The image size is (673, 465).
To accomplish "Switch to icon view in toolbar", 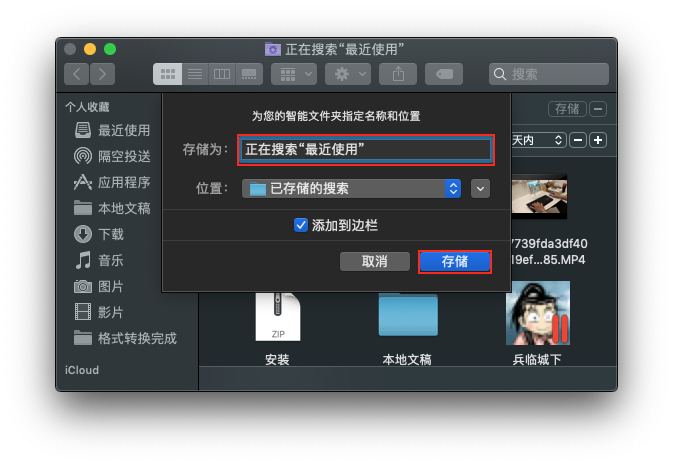I will (167, 74).
